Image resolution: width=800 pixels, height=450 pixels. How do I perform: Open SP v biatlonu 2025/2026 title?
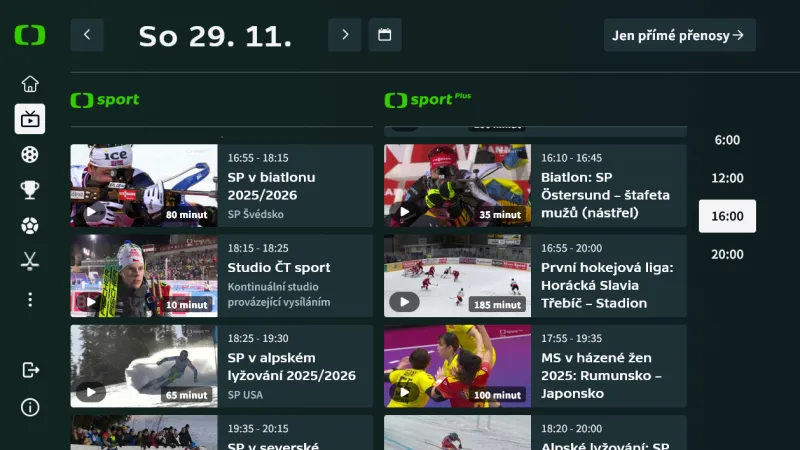pyautogui.click(x=271, y=186)
